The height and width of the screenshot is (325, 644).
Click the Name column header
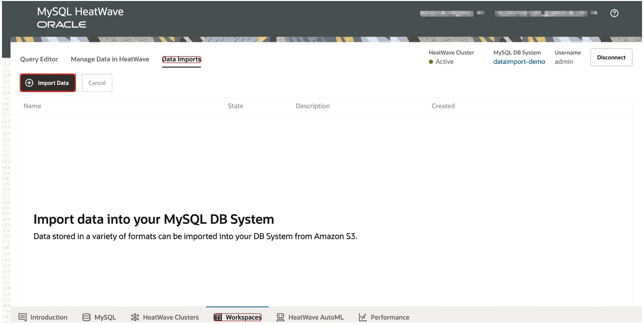(32, 106)
